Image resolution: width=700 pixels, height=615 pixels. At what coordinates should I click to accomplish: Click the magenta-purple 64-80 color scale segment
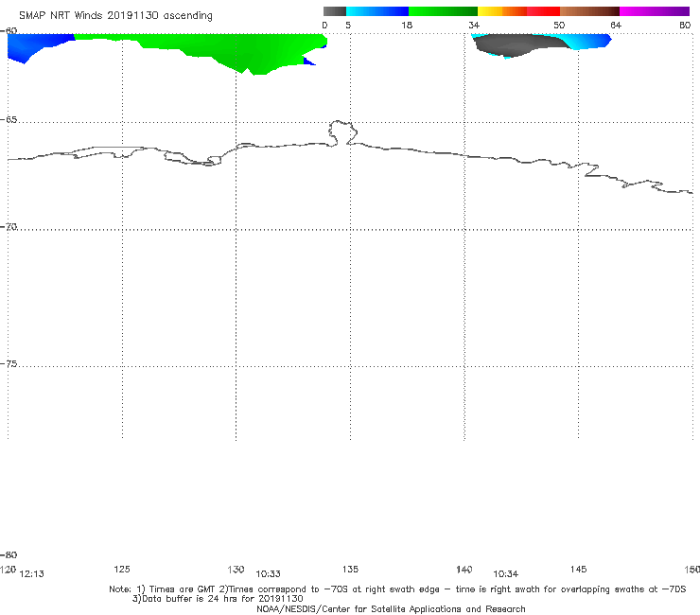click(655, 11)
